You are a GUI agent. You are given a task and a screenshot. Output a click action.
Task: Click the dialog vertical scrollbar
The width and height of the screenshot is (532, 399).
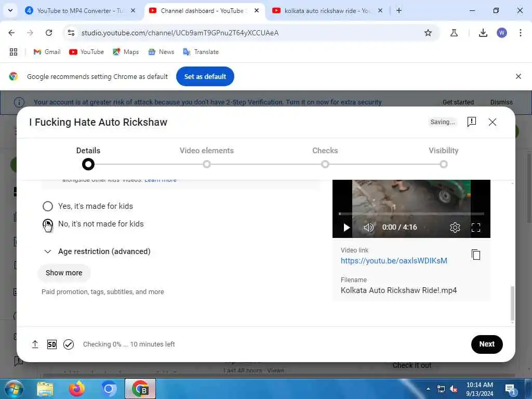[x=512, y=303]
